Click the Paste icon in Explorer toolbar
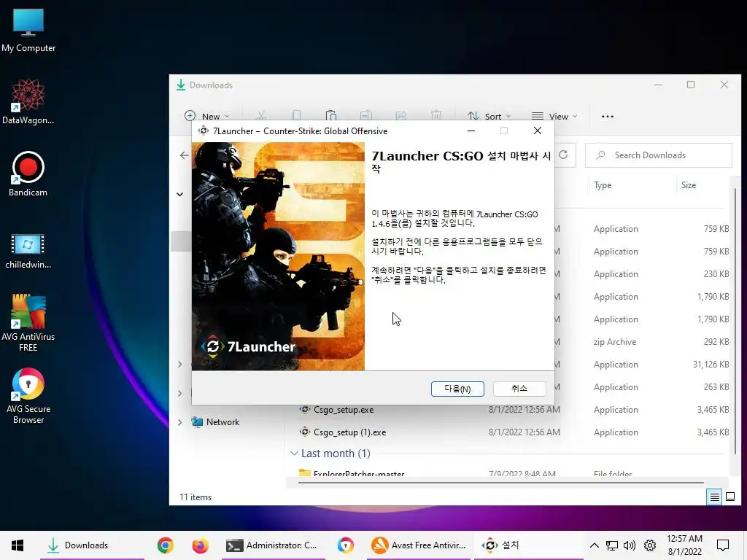 (x=331, y=116)
